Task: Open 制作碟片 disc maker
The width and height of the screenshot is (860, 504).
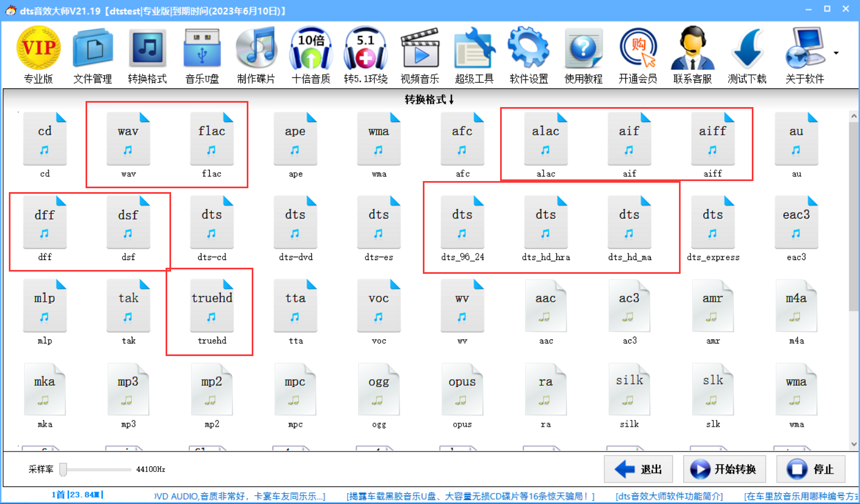Action: click(x=256, y=55)
